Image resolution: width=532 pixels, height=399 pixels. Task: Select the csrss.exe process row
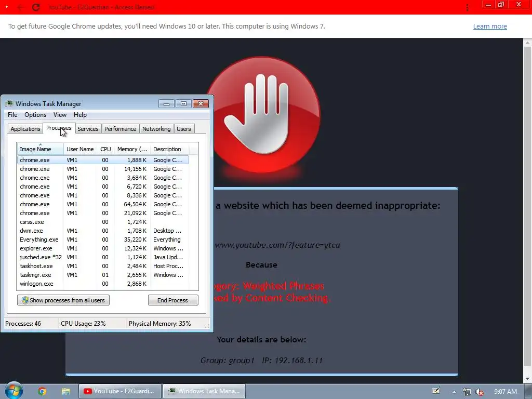click(x=103, y=222)
